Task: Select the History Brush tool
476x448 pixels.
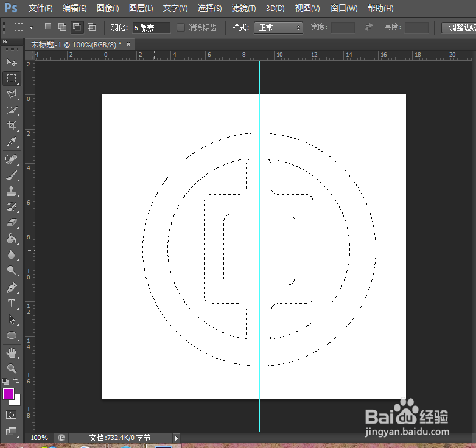Action: [x=12, y=207]
